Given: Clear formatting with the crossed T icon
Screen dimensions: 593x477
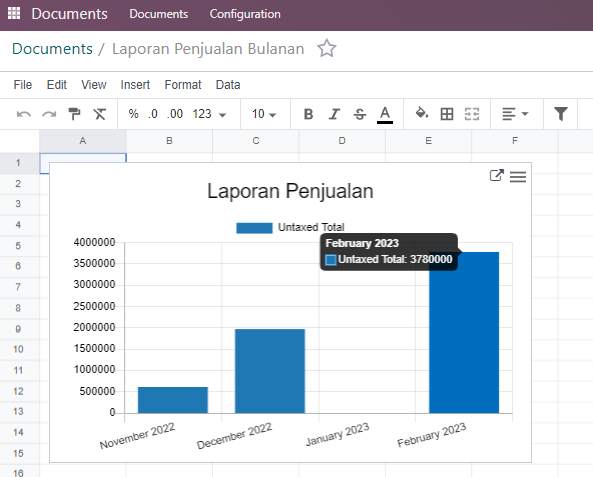Looking at the screenshot, I should tap(100, 114).
